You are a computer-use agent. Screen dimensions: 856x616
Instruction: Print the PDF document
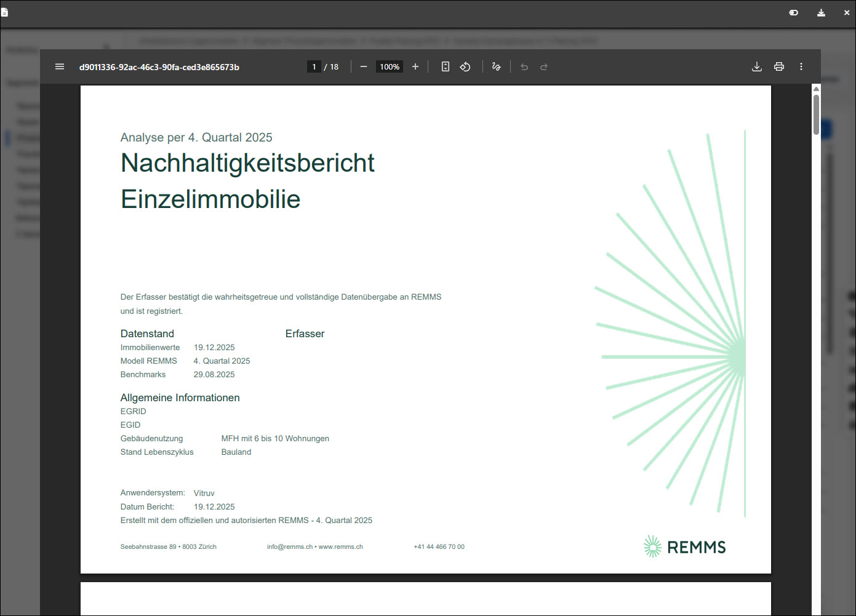[779, 66]
